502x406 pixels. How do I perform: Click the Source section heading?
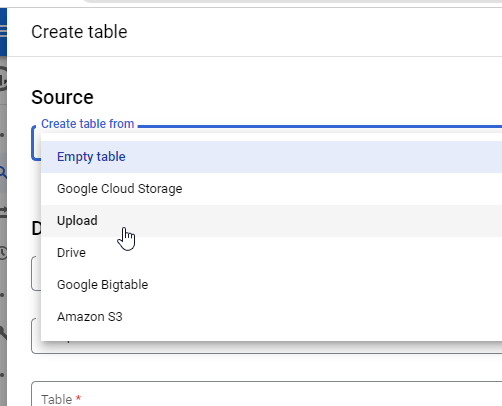pyautogui.click(x=62, y=97)
